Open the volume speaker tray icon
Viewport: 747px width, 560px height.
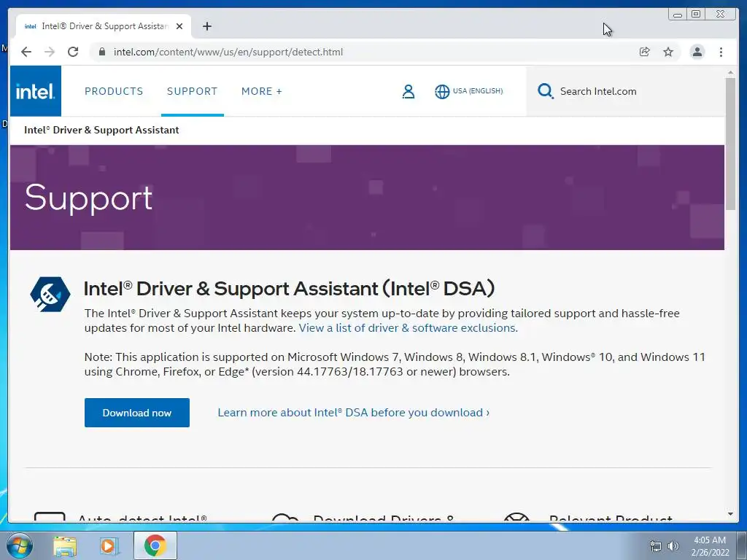coord(673,546)
